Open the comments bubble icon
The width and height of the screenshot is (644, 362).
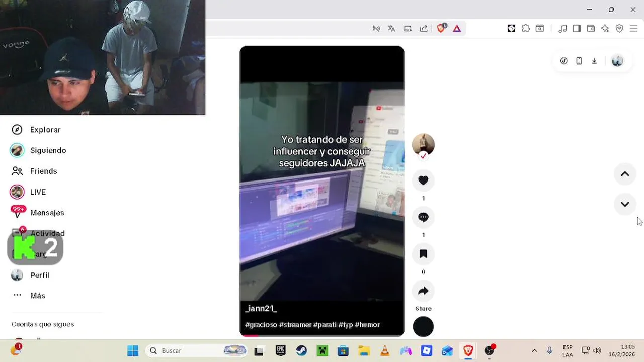tap(423, 217)
